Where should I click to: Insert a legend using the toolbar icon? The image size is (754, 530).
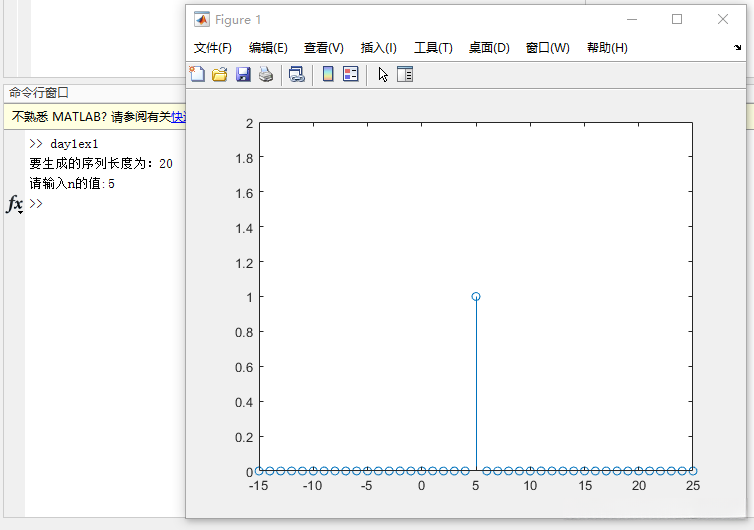[x=351, y=74]
